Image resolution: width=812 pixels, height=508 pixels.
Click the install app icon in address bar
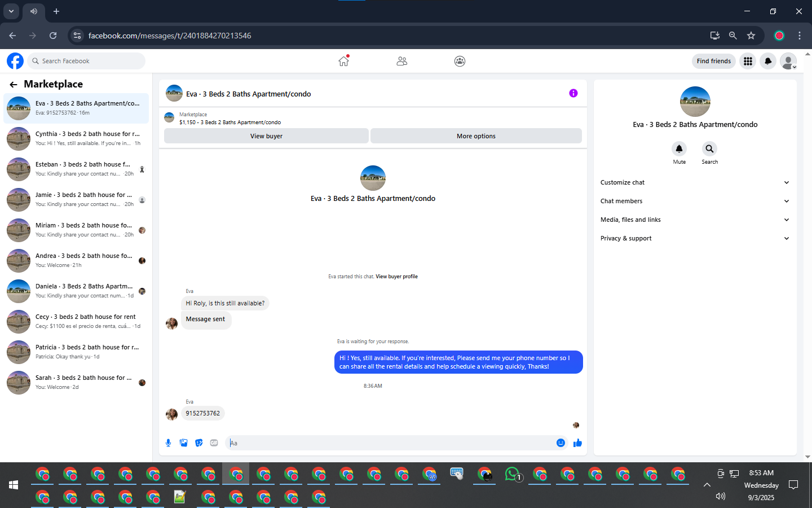click(714, 36)
